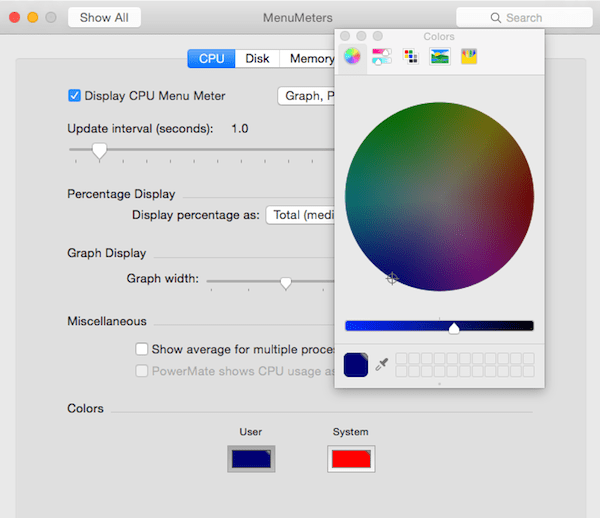This screenshot has width=600, height=518.
Task: Switch to the Disk tab
Action: click(257, 59)
